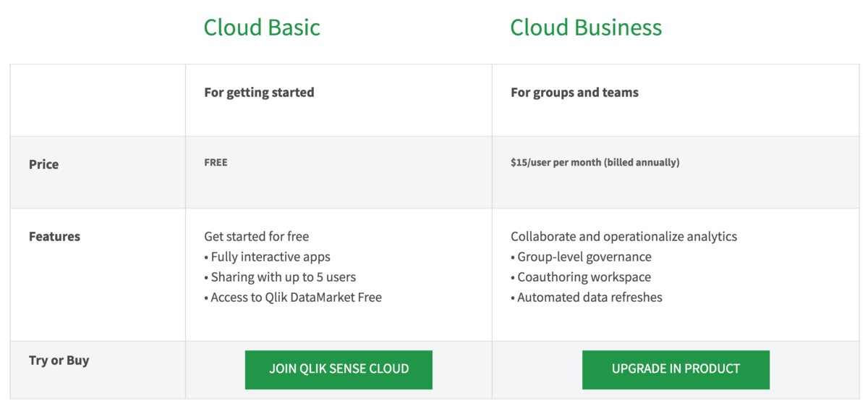
Task: Select the 'Coauthoring workspace' bullet
Action: pos(584,277)
